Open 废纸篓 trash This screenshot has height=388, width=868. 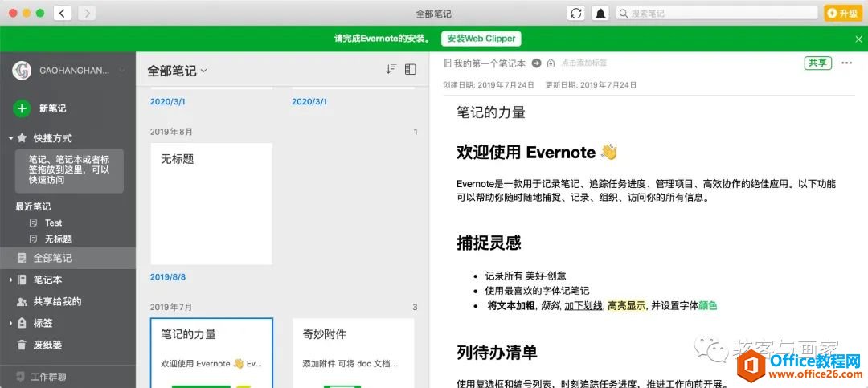pos(47,345)
